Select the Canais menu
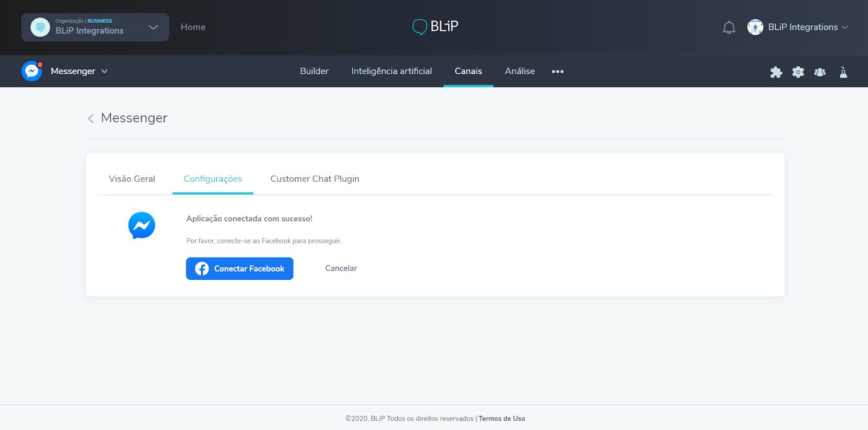The height and width of the screenshot is (430, 868). point(468,71)
